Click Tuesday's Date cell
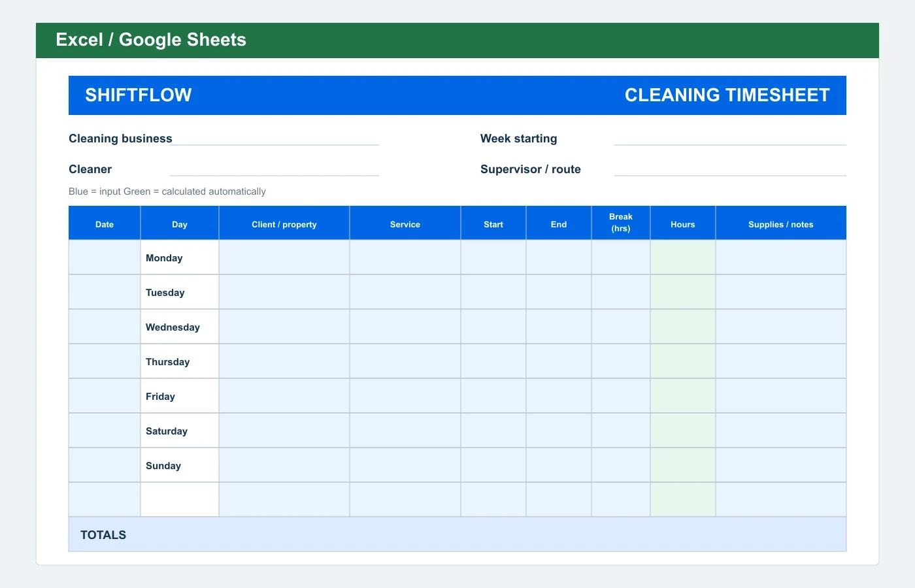Image resolution: width=915 pixels, height=588 pixels. tap(105, 292)
